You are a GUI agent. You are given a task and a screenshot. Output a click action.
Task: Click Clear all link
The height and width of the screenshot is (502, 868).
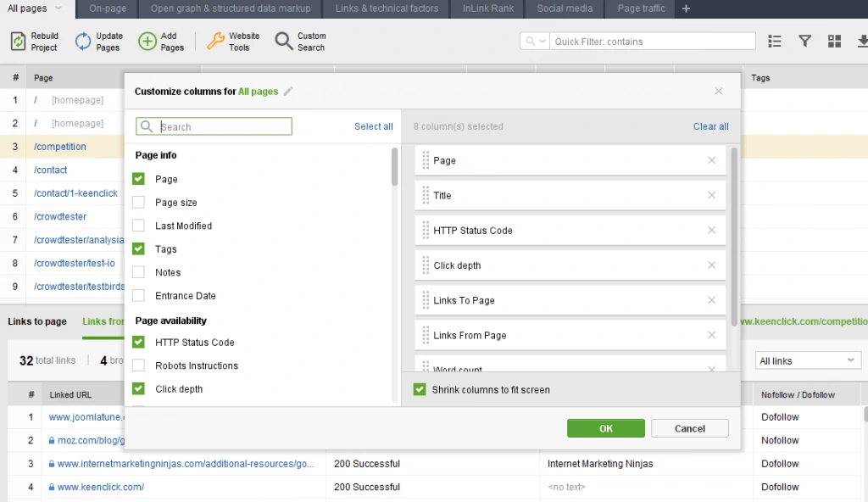pyautogui.click(x=711, y=126)
